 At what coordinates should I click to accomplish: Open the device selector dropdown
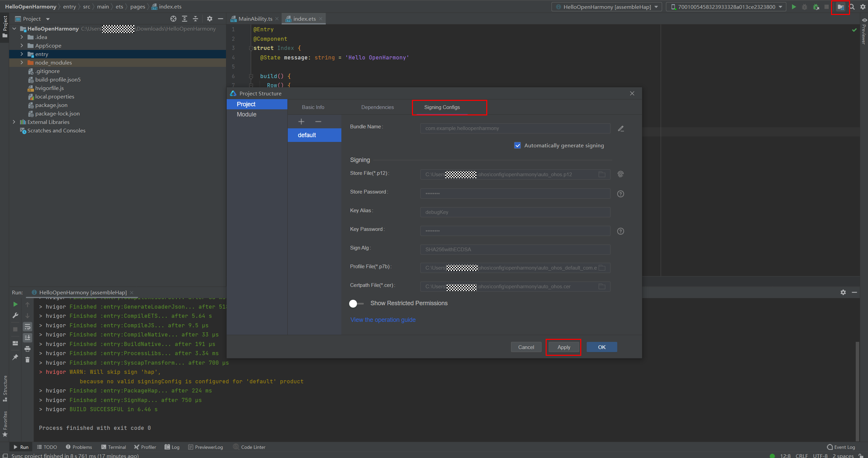727,7
